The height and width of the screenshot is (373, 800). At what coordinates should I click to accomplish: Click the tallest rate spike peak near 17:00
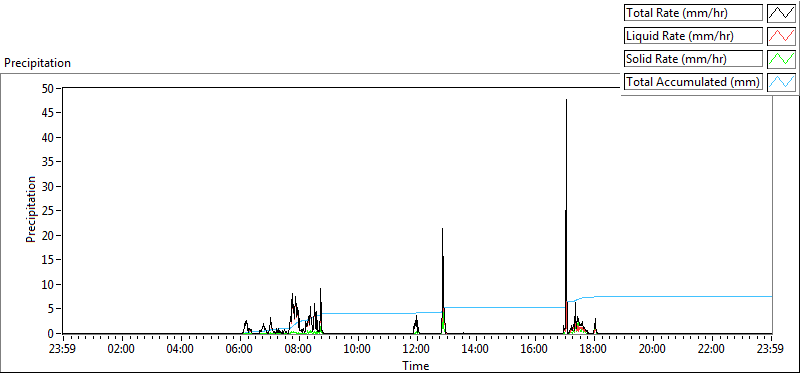click(x=566, y=100)
